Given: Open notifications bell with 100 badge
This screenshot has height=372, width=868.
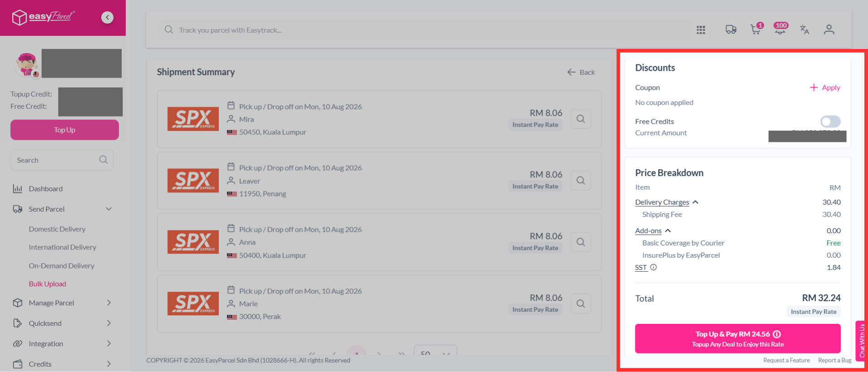Looking at the screenshot, I should [780, 29].
